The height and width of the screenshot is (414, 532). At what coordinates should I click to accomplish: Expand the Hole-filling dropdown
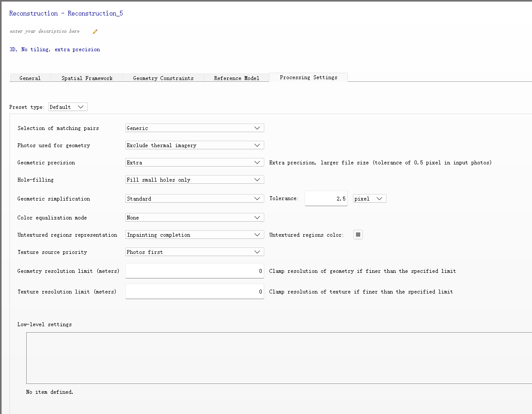(195, 179)
